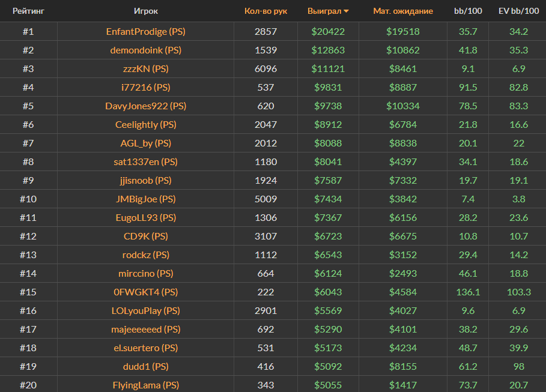Click the sort arrow next to Выиграл
Viewport: 546px width, 392px height.
(347, 11)
